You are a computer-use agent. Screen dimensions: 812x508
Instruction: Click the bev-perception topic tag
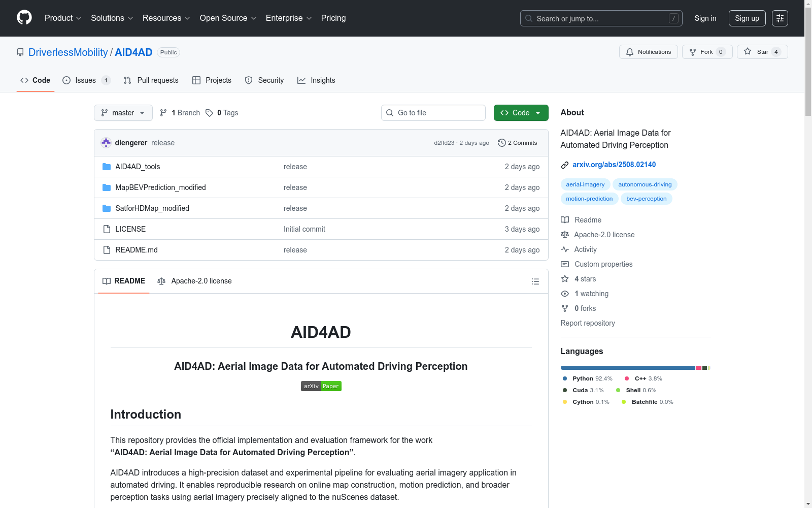646,199
